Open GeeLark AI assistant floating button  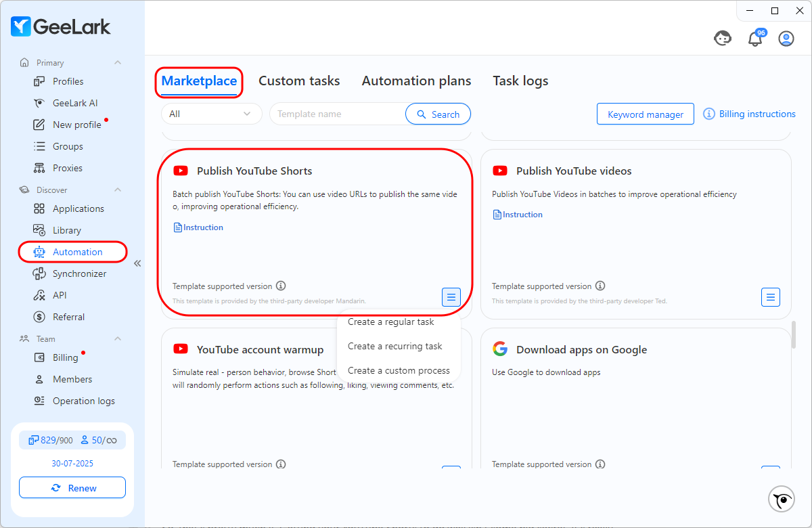782,500
